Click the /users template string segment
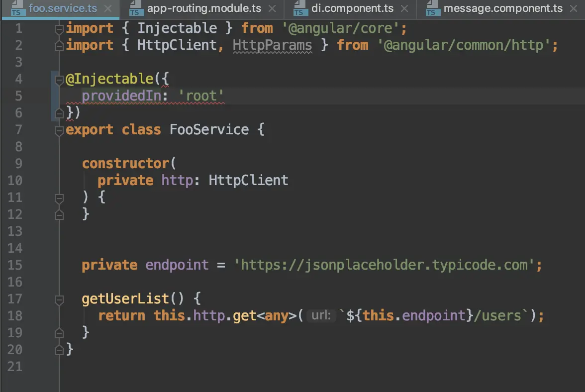This screenshot has width=585, height=392. coord(497,316)
